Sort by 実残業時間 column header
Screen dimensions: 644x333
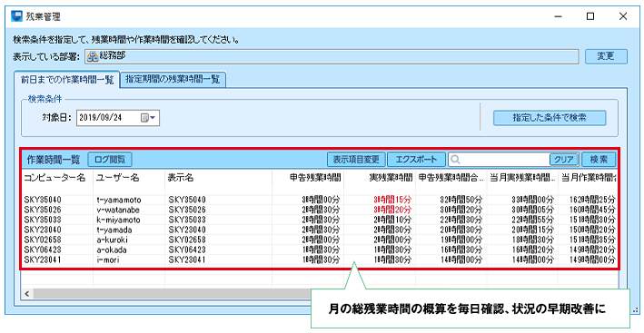click(380, 178)
